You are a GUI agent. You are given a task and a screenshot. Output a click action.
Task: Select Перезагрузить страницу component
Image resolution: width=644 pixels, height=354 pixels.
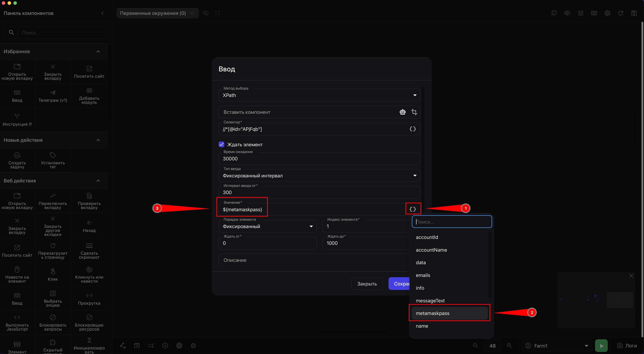(53, 251)
